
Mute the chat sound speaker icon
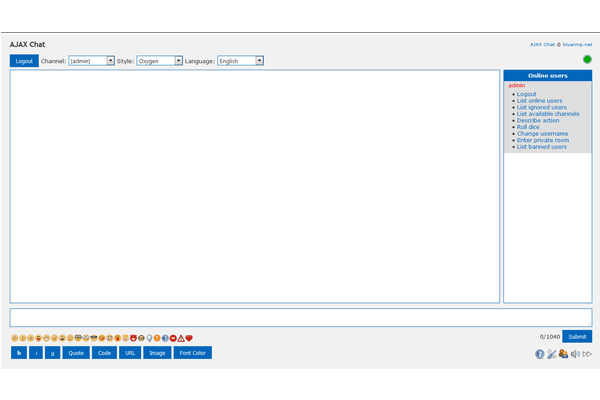point(576,353)
